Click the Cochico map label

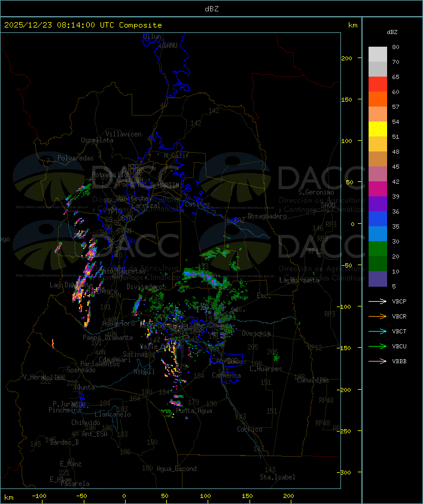tap(249, 429)
